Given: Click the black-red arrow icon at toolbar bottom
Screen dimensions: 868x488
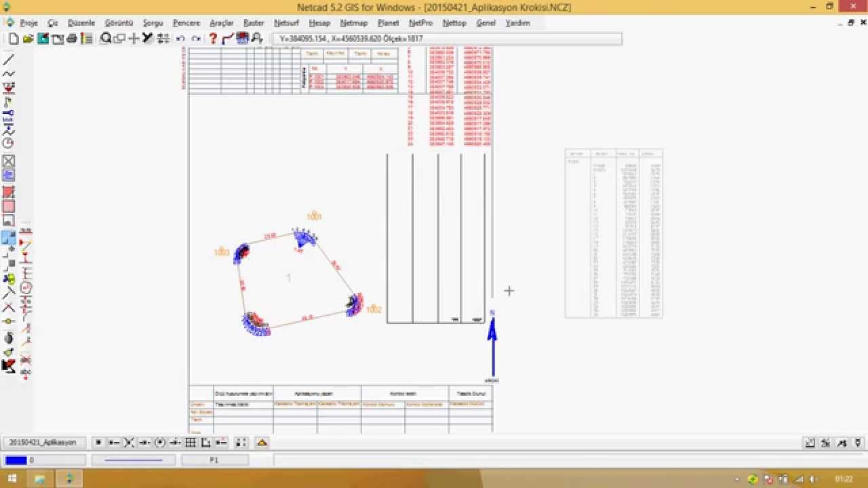Looking at the screenshot, I should (x=8, y=366).
